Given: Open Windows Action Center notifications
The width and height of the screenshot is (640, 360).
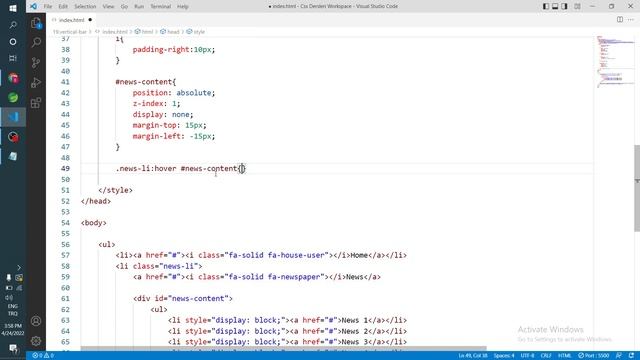Looking at the screenshot, I should click(13, 348).
